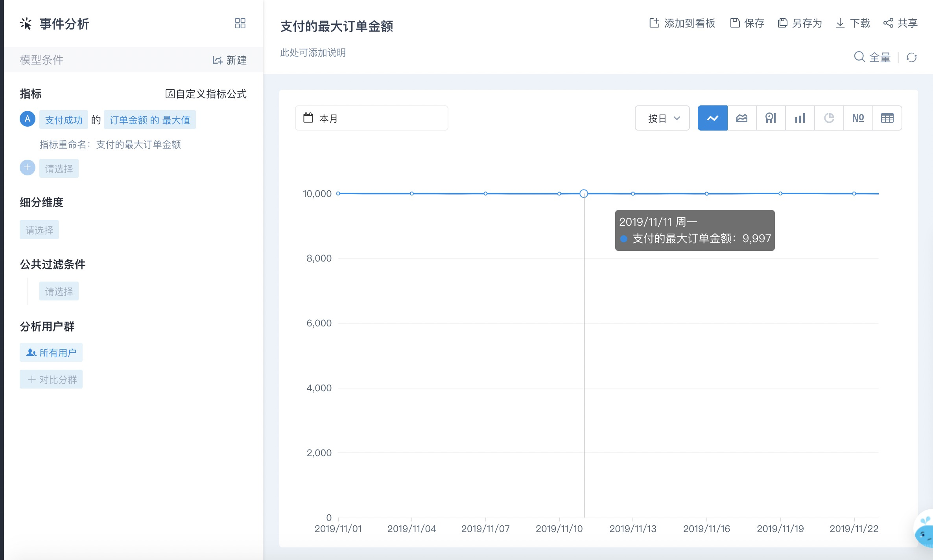Click 下载 to download the data
Image resolution: width=933 pixels, height=560 pixels.
point(852,23)
